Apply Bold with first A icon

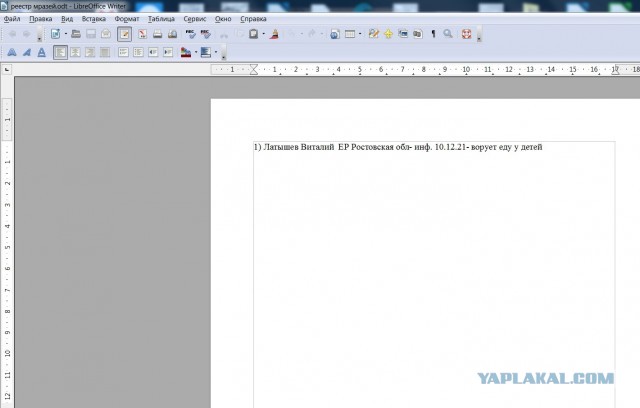[12, 52]
